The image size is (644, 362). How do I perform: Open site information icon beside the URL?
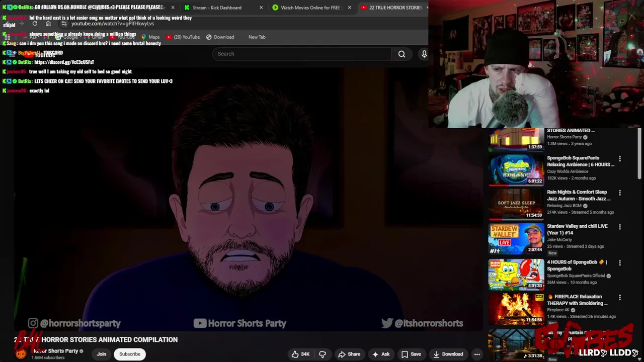pos(64,24)
